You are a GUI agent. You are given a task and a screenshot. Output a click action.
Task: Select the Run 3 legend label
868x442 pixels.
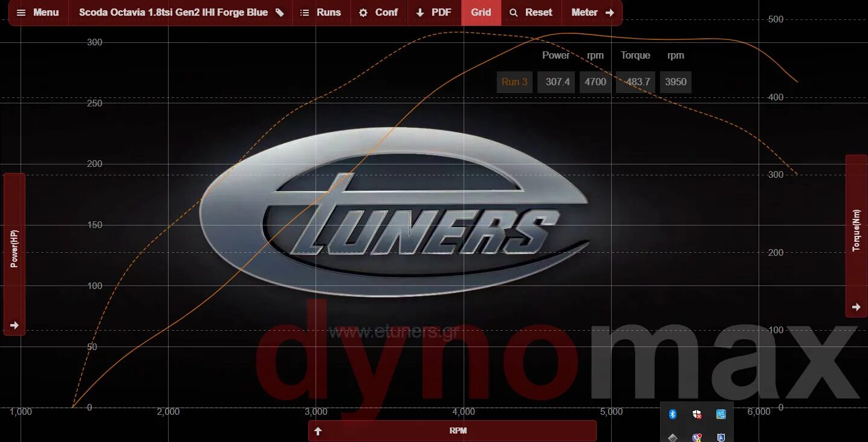point(514,82)
